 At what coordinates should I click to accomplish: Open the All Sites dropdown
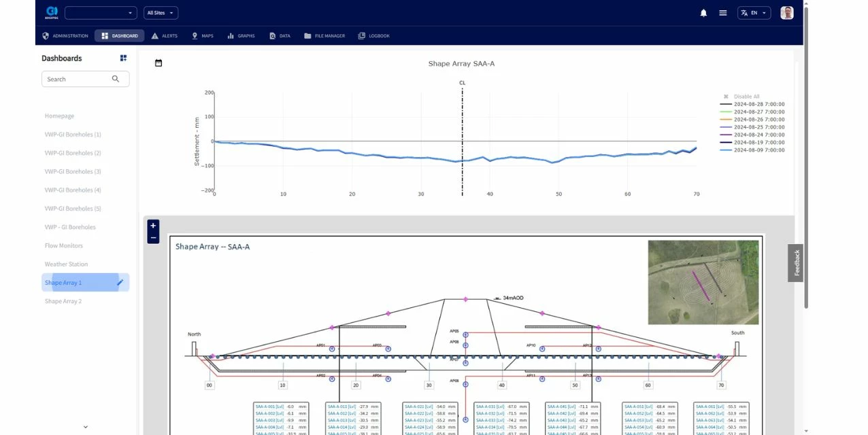point(161,13)
